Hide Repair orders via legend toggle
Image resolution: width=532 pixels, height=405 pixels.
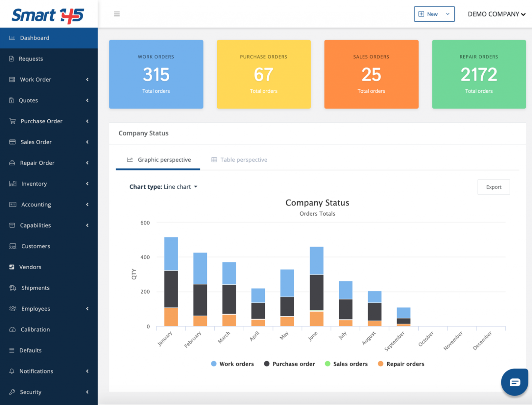click(x=401, y=364)
